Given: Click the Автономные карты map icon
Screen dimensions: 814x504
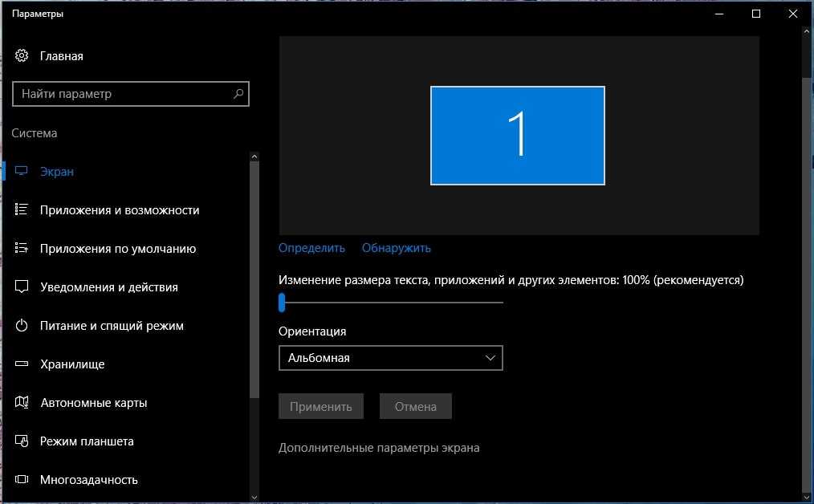Looking at the screenshot, I should 22,402.
